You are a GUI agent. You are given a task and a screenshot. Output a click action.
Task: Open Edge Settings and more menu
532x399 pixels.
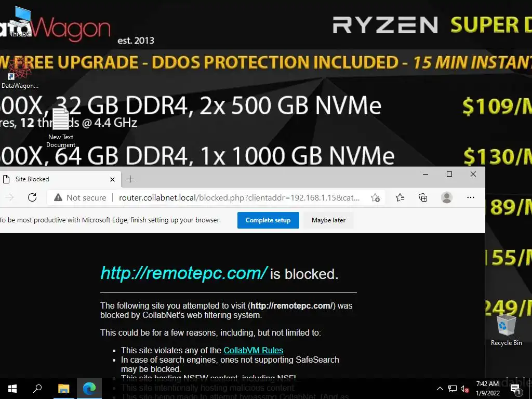pos(471,197)
